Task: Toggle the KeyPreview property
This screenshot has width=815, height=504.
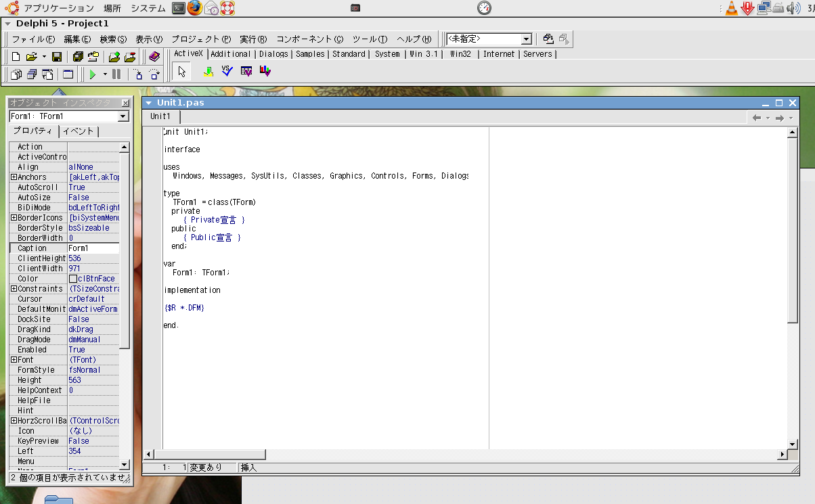Action: [x=93, y=440]
